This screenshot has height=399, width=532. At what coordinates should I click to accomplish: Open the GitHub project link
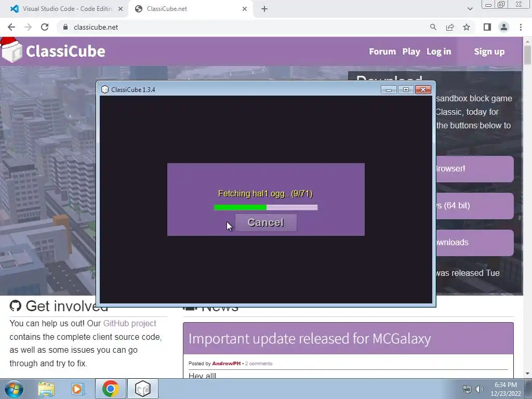point(129,323)
